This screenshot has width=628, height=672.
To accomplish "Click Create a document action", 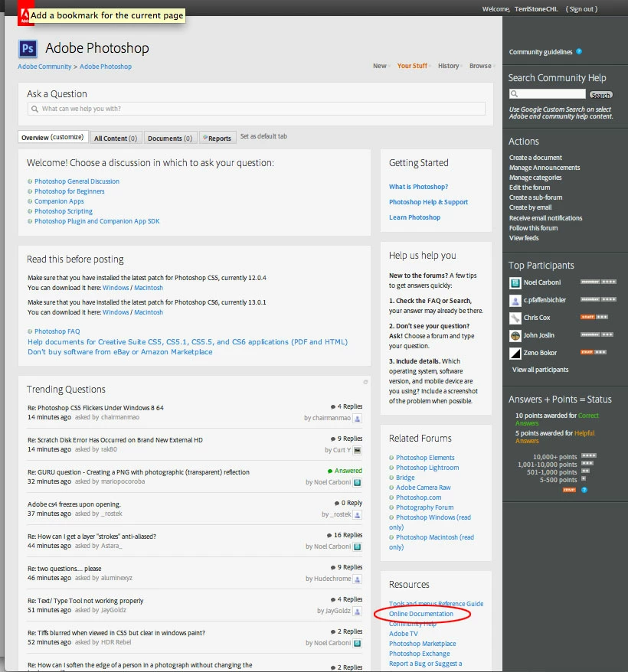I will coord(535,158).
